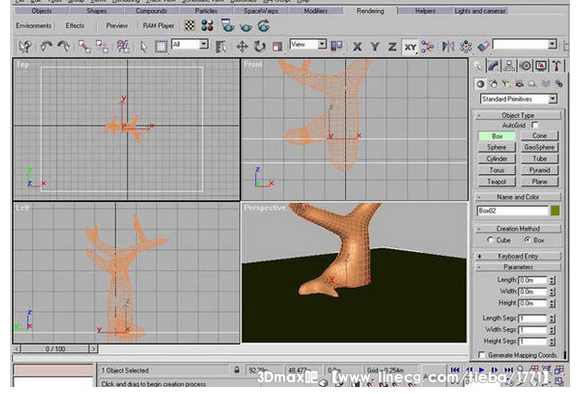Select the Z axis constraint
The width and height of the screenshot is (578, 394).
[x=392, y=47]
